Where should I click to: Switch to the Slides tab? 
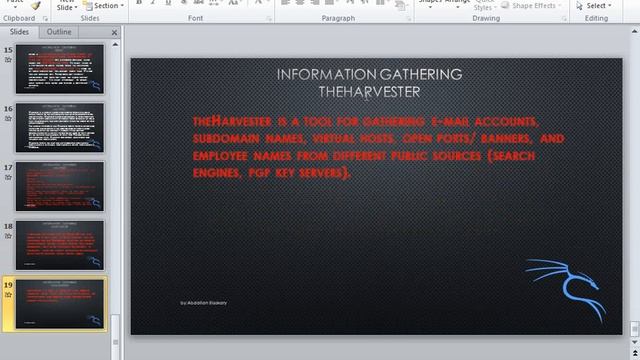pos(19,32)
